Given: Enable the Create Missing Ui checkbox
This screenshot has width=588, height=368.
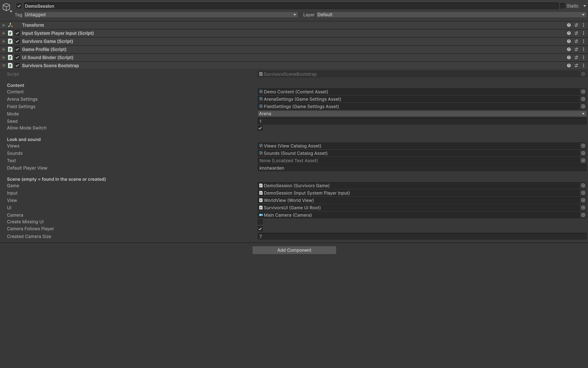Looking at the screenshot, I should click(x=260, y=222).
